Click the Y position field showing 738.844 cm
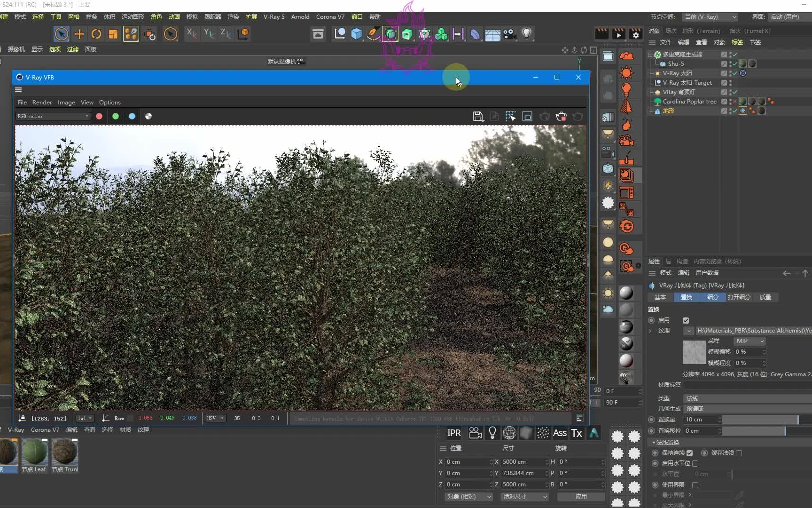 coord(522,473)
